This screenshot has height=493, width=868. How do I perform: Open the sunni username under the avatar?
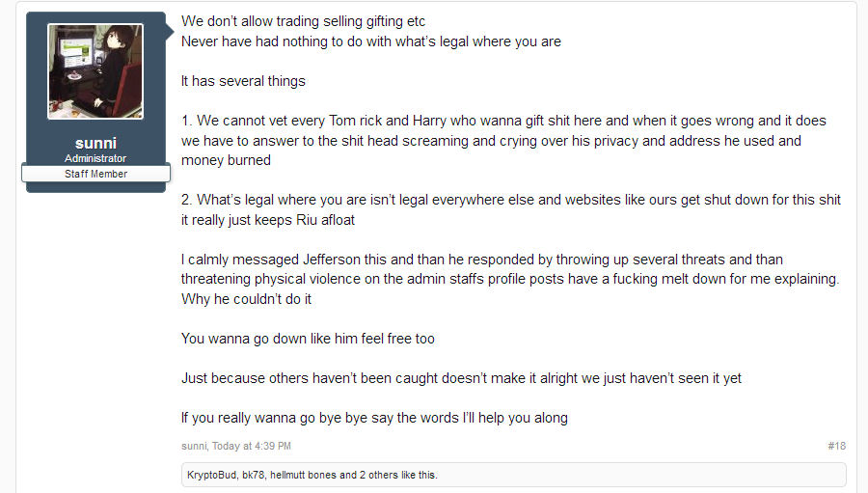(x=95, y=143)
